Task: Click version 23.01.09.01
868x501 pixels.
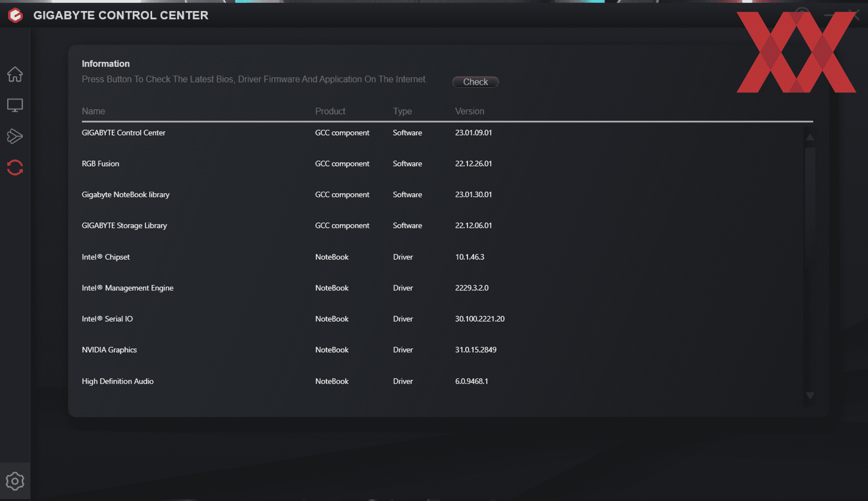Action: click(x=473, y=133)
